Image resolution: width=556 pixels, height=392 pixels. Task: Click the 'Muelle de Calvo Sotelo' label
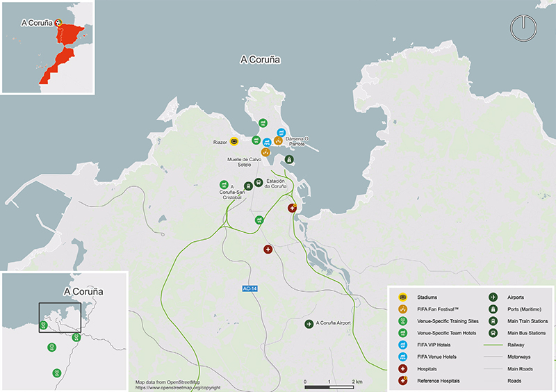[245, 162]
